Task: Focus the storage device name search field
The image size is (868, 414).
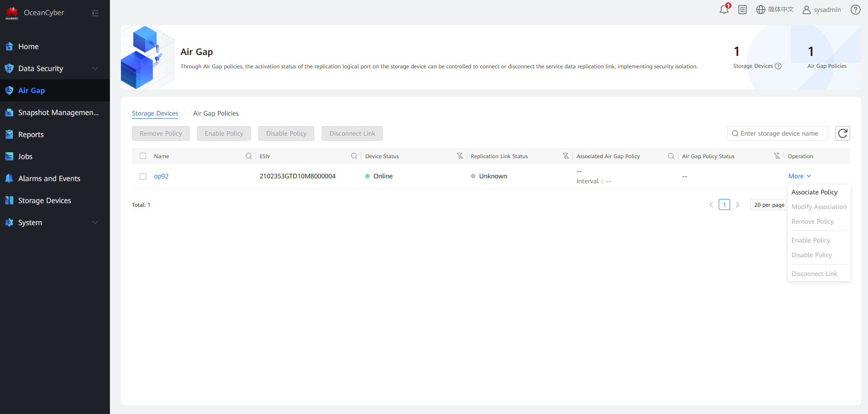Action: click(x=779, y=133)
